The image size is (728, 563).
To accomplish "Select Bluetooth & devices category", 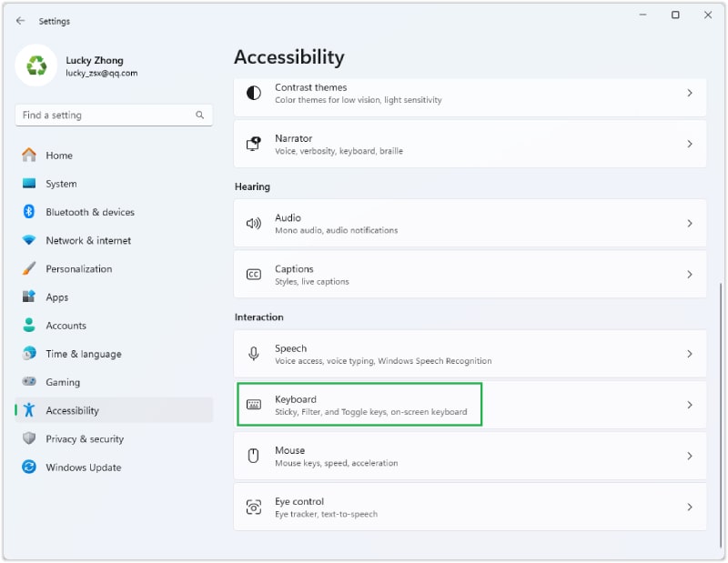I will pos(115,212).
